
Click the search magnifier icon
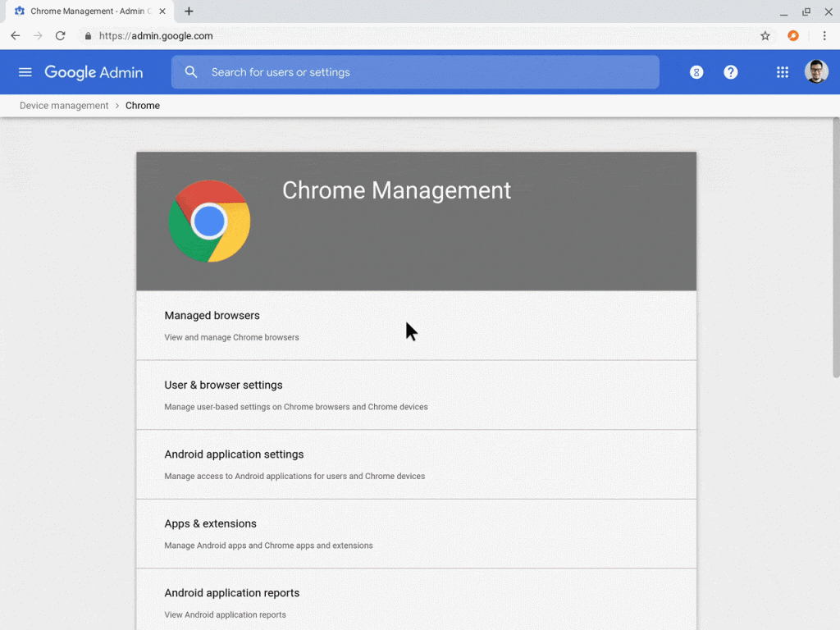tap(191, 72)
